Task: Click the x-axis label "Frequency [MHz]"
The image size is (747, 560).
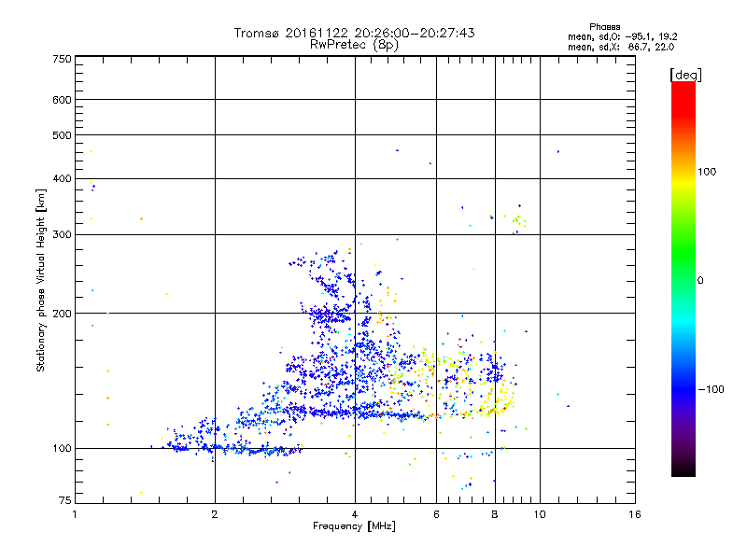Action: tap(354, 526)
